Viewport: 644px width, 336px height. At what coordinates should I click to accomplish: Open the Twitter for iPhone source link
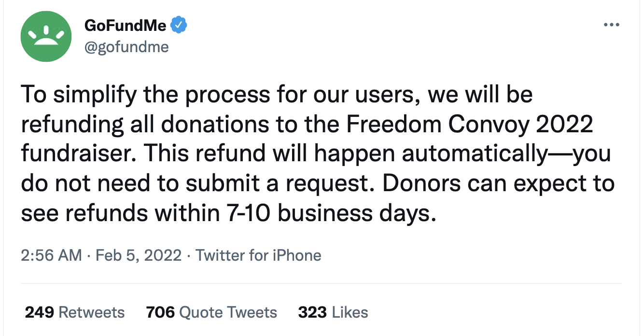click(x=258, y=255)
